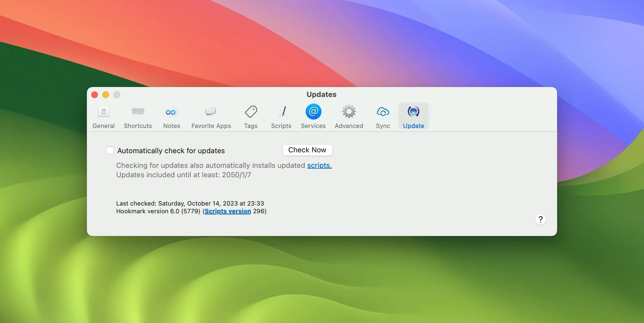Screen dimensions: 644x323
Task: Open the General preferences pane
Action: (x=103, y=116)
